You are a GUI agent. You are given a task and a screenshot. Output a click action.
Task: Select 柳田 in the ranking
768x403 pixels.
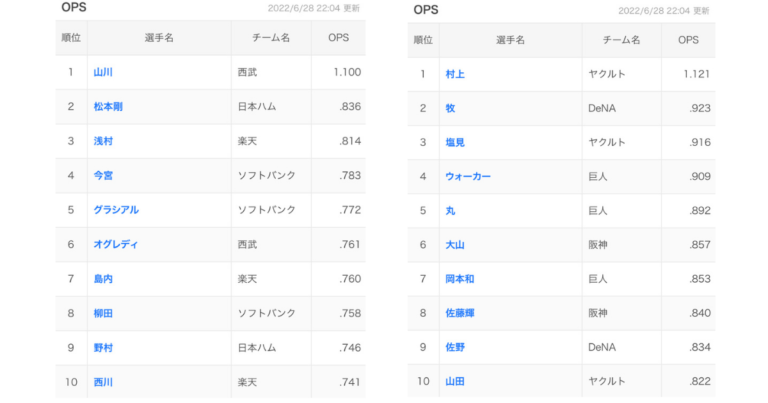(103, 313)
